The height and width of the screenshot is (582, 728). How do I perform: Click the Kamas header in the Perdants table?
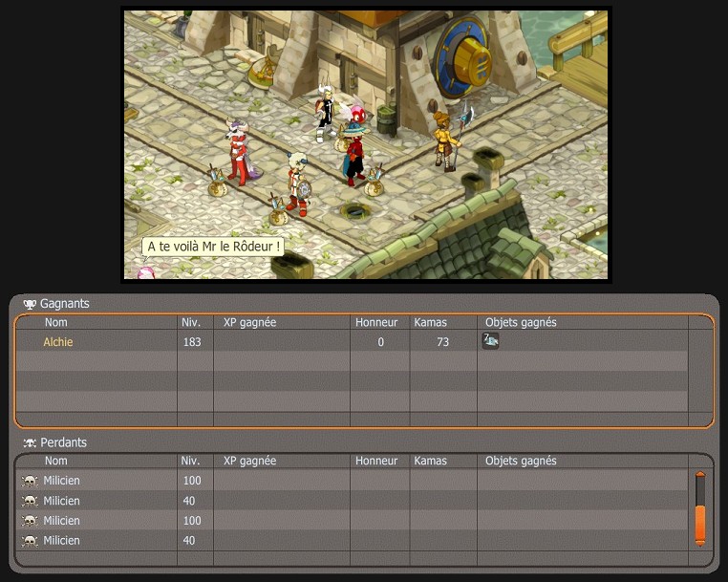430,461
